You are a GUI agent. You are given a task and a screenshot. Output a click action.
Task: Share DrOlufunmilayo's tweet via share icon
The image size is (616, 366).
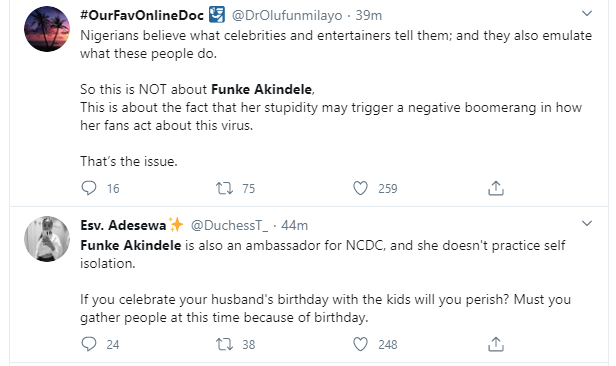[x=496, y=188]
